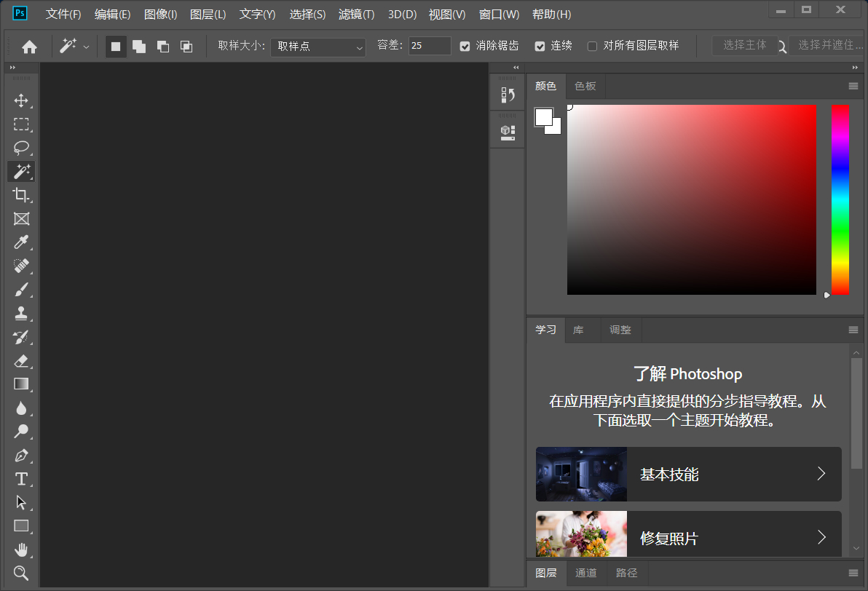This screenshot has height=591, width=868.
Task: Select the Crop tool
Action: (x=22, y=195)
